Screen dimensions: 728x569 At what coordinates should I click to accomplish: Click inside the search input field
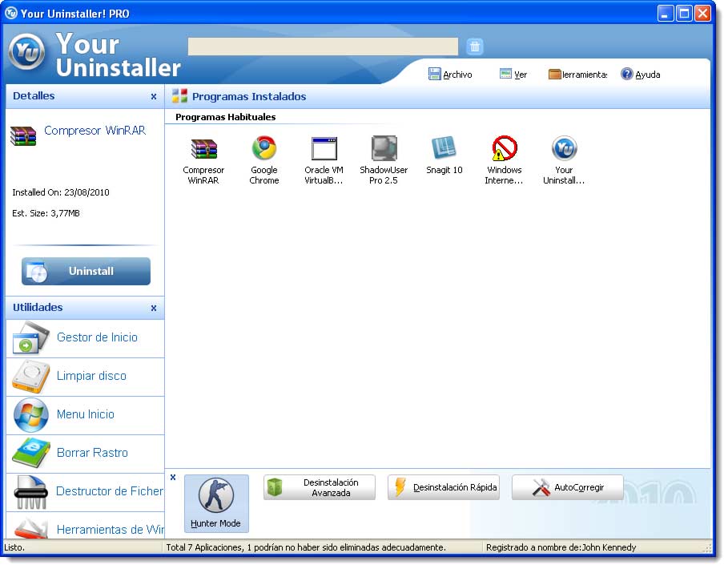[x=322, y=46]
